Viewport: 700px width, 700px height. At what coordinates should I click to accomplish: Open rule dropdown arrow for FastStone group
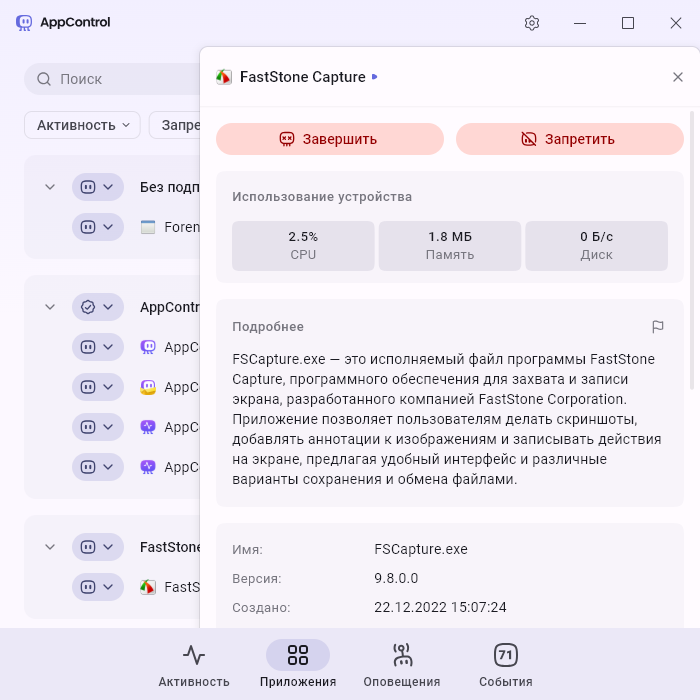tap(108, 547)
